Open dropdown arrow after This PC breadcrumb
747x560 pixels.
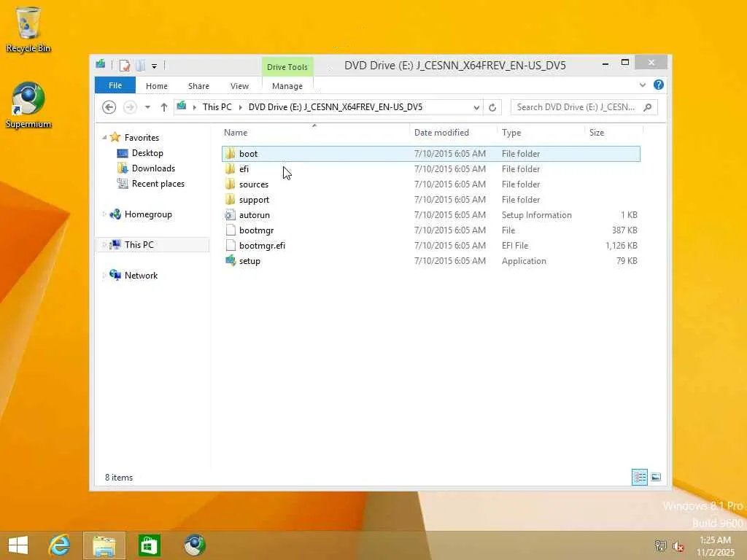[x=240, y=108]
